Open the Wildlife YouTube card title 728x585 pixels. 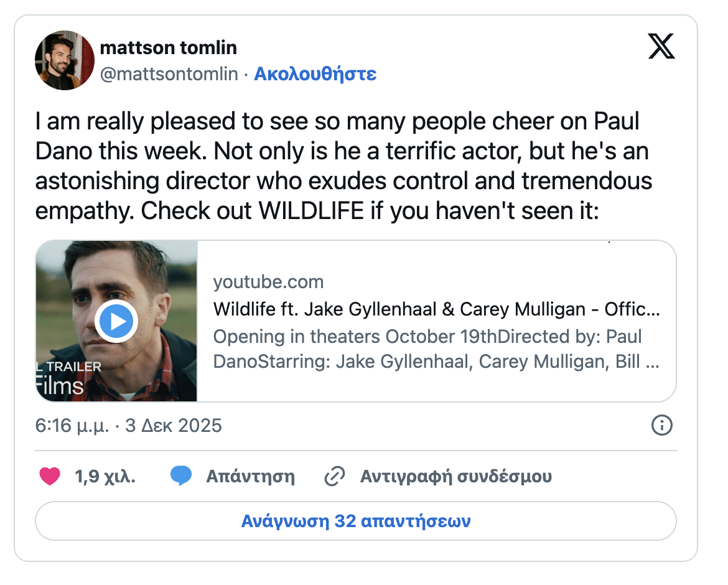point(436,309)
